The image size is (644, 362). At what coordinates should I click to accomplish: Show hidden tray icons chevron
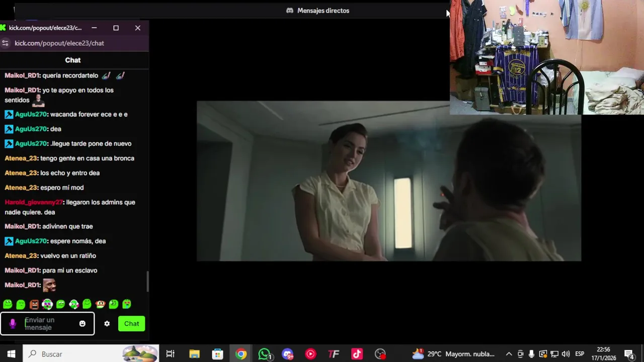coord(509,354)
